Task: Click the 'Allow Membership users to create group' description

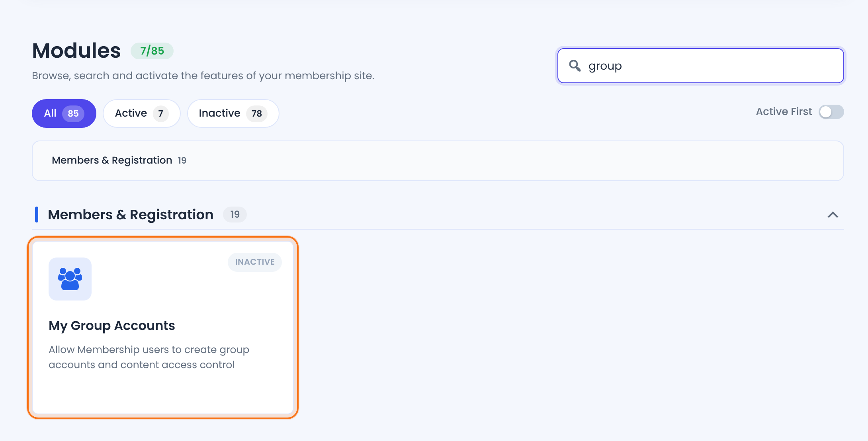Action: [x=149, y=357]
